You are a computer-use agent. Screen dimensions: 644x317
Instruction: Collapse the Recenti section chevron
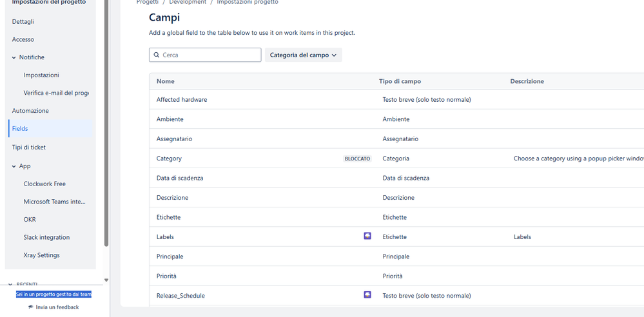pos(11,284)
